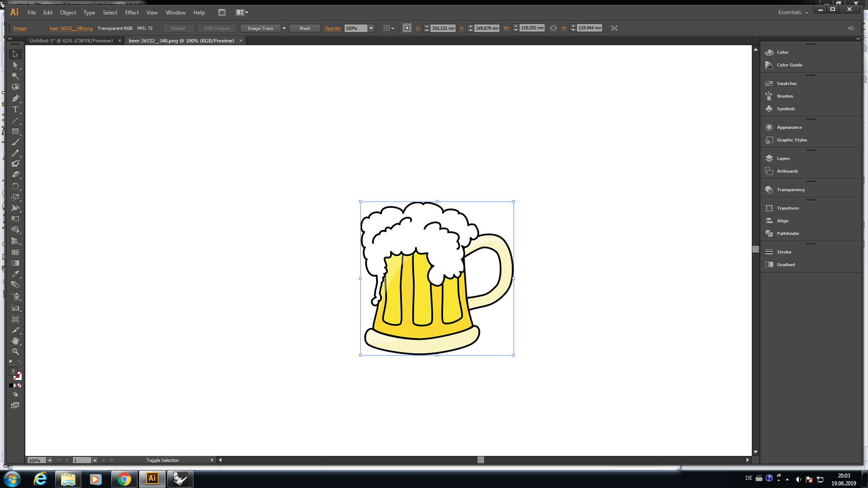868x488 pixels.
Task: Switch to the Untitled-1 document tab
Action: (71, 41)
